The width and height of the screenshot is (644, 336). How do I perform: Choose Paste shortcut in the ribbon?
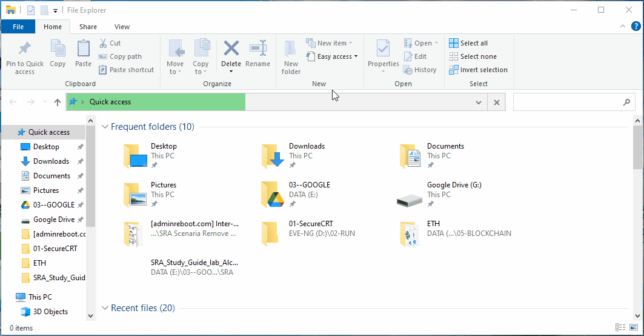[x=127, y=70]
